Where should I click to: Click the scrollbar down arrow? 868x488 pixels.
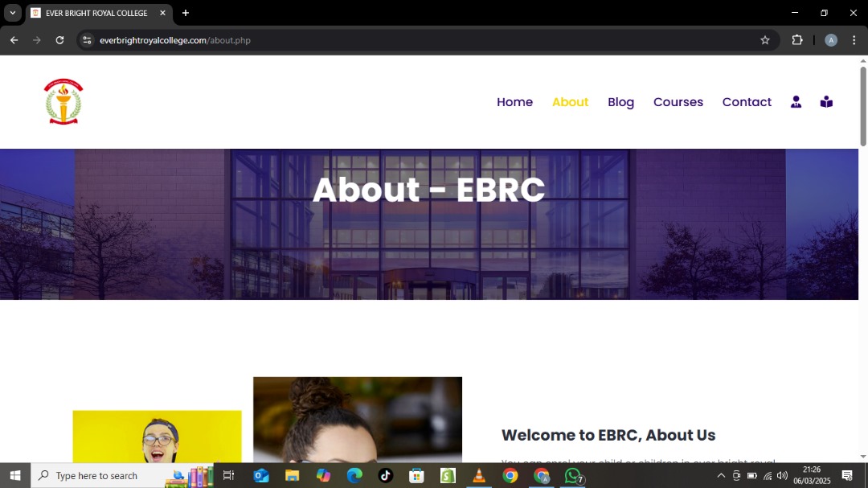click(x=863, y=457)
